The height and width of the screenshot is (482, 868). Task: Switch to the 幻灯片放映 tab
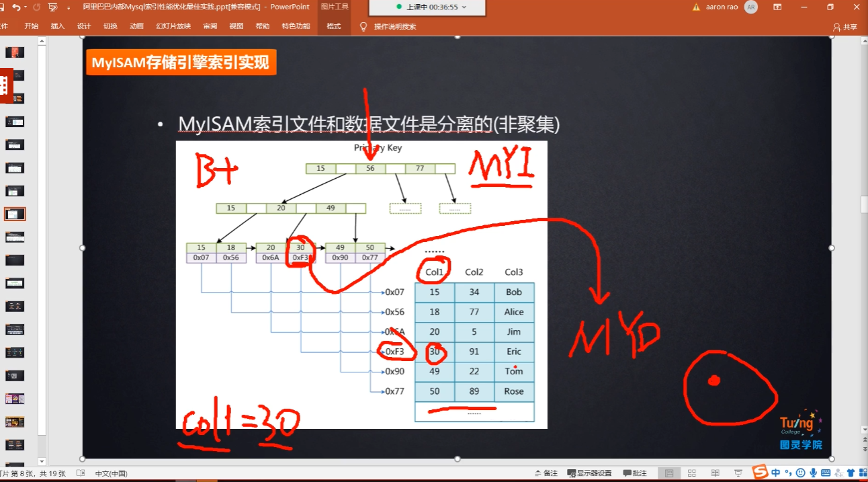click(173, 26)
